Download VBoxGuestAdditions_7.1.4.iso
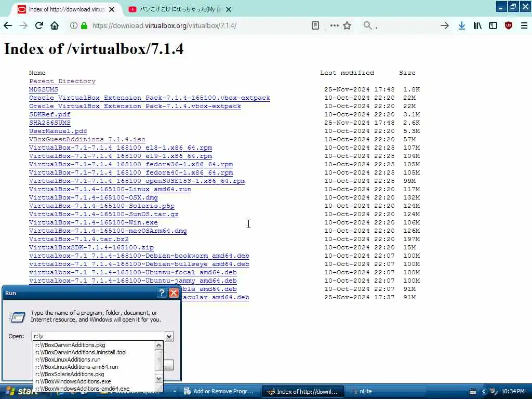Screen dimensions: 532x399 [x=87, y=139]
